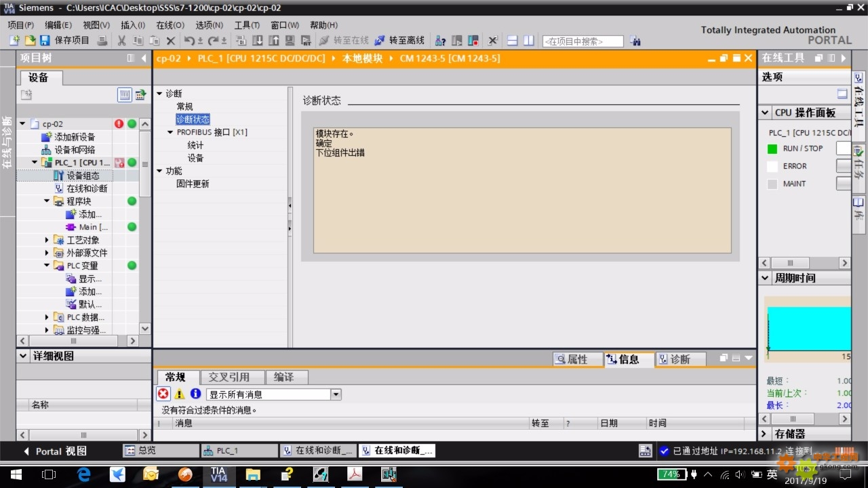This screenshot has height=488, width=868.
Task: Select 诊断状态 in navigation
Action: click(x=193, y=119)
